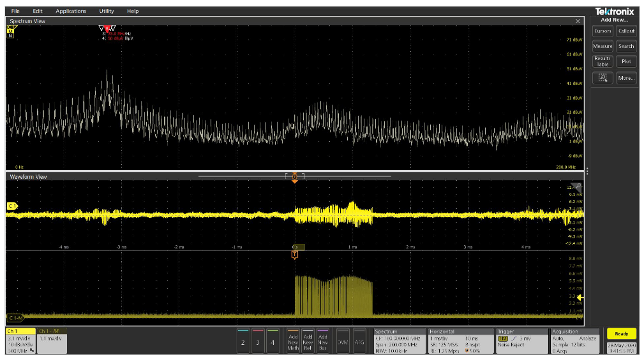Viewport: 644px width, 359px height.
Task: Open the Applications menu
Action: 71,11
